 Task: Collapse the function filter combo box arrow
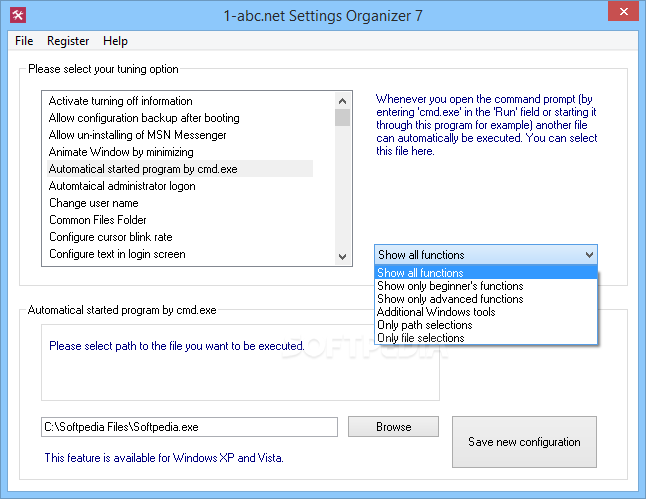coord(589,255)
